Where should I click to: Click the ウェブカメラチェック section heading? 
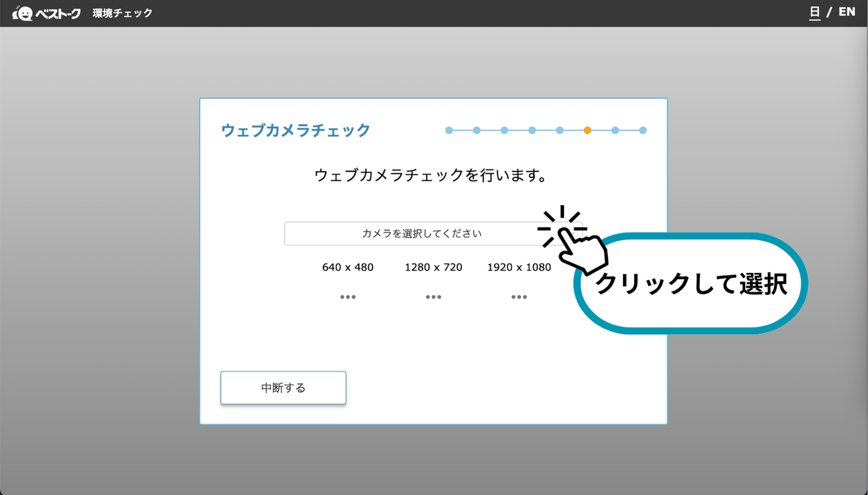click(295, 130)
